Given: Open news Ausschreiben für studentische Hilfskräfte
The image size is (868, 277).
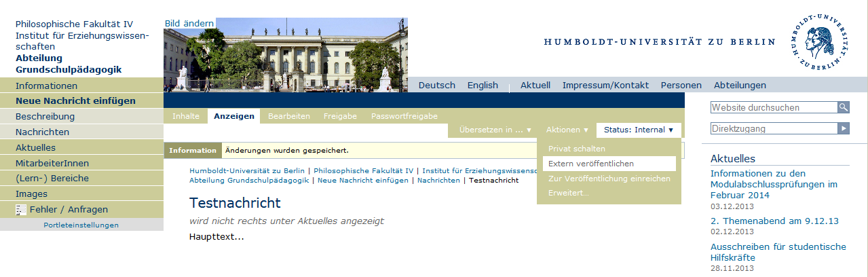Looking at the screenshot, I should click(x=778, y=252).
